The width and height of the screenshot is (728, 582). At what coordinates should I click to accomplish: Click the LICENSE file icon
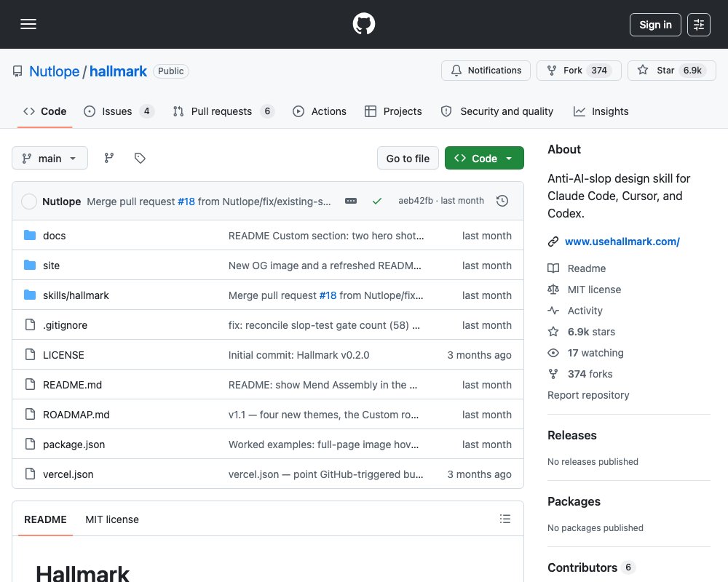[x=30, y=354]
